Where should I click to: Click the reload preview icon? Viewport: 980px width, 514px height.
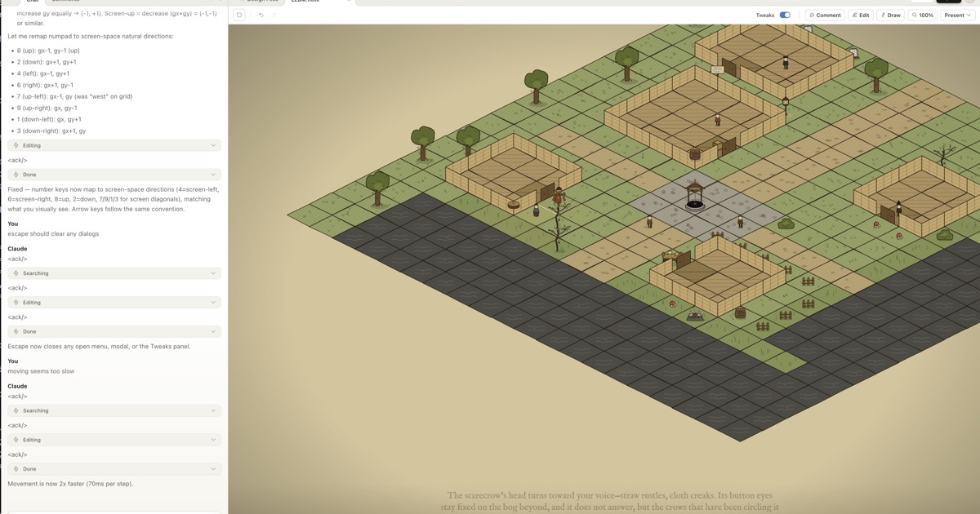pyautogui.click(x=239, y=15)
